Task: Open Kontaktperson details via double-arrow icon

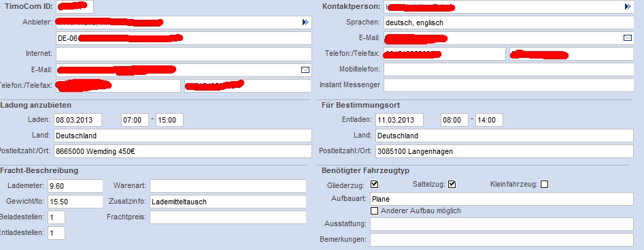Action: point(627,6)
